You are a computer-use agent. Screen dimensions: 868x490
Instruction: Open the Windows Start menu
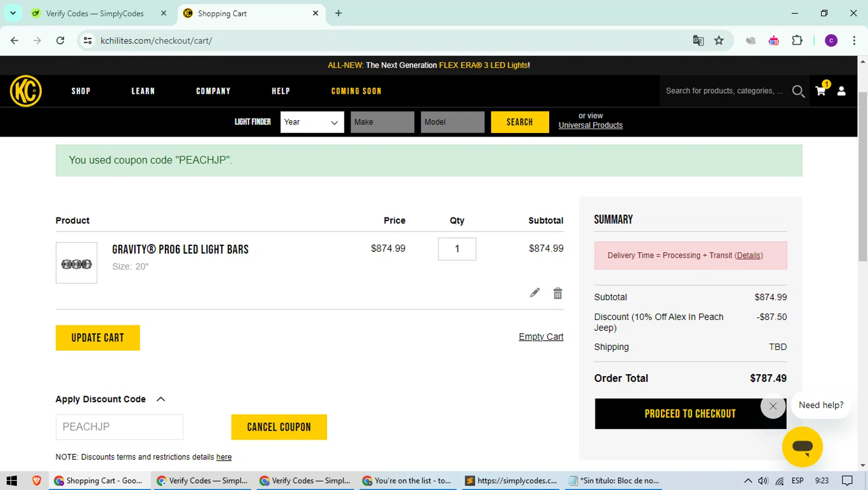(12, 481)
